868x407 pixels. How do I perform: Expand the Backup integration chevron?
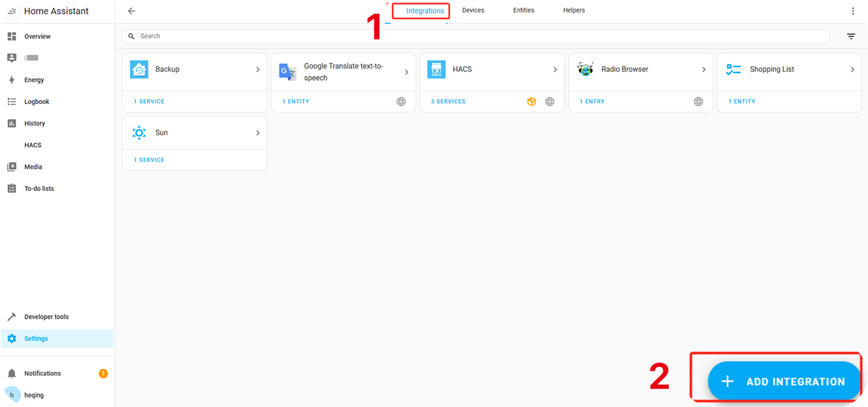[x=258, y=70]
